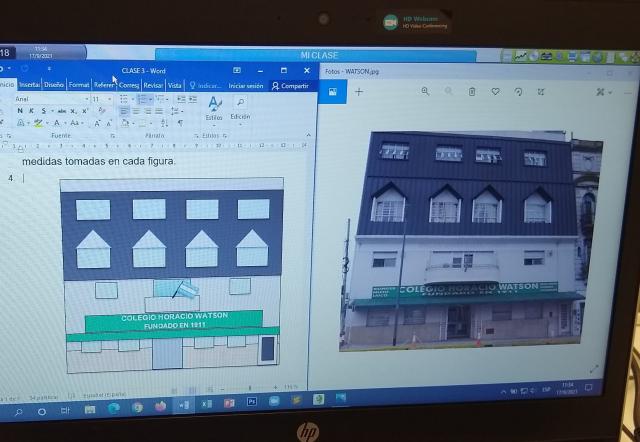Open Task View on the taskbar

[65, 410]
